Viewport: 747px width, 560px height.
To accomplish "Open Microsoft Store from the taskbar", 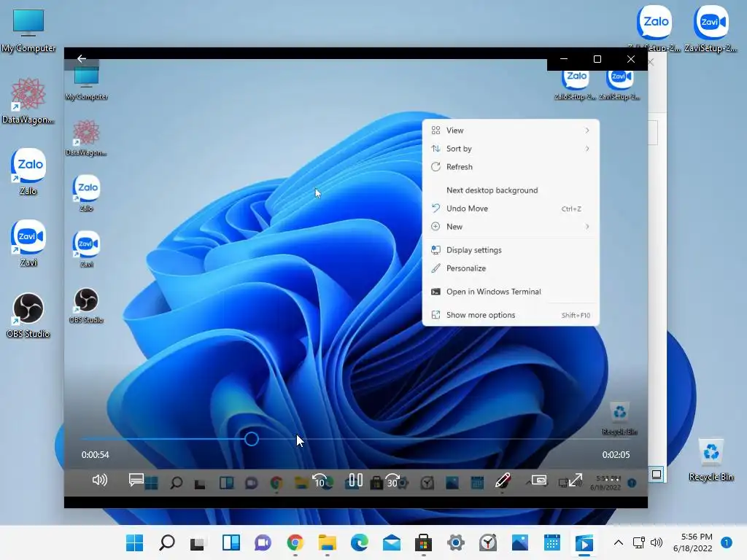I will click(424, 542).
